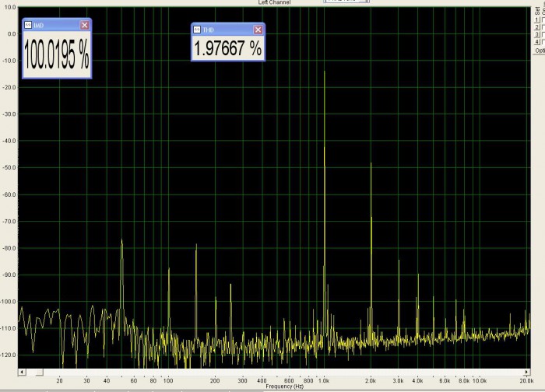
Task: Close the THD readout window
Action: [x=258, y=30]
